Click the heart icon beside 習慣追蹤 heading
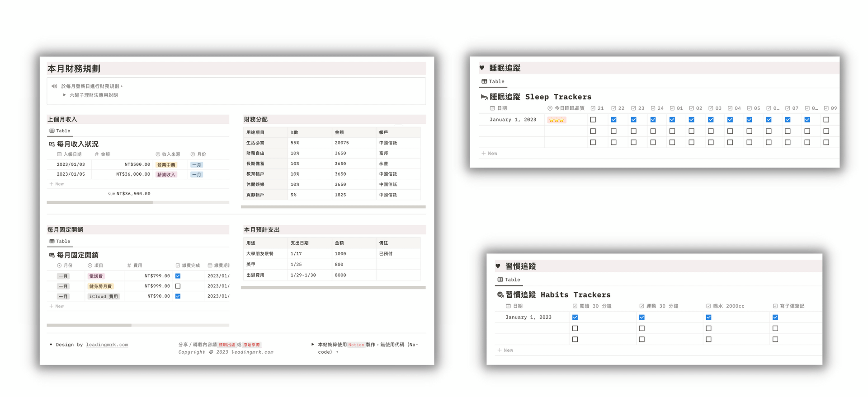Screen dimensions: 868x397 coord(498,266)
